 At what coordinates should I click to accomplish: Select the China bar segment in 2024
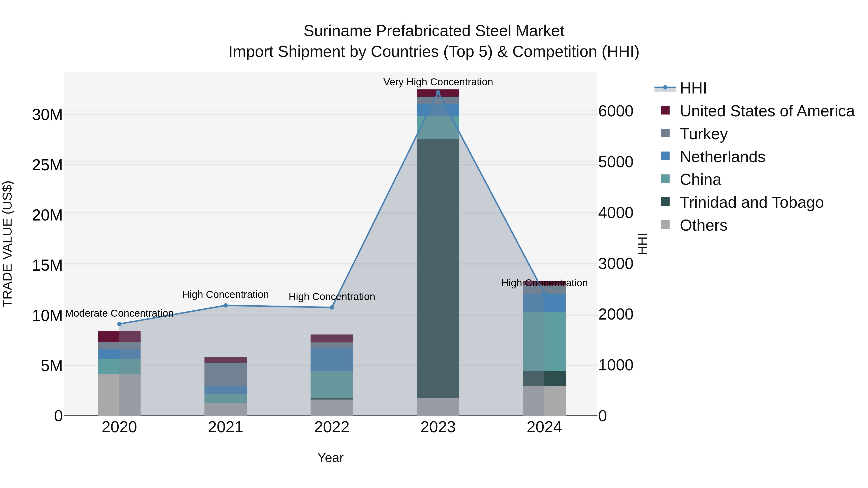[x=544, y=341]
